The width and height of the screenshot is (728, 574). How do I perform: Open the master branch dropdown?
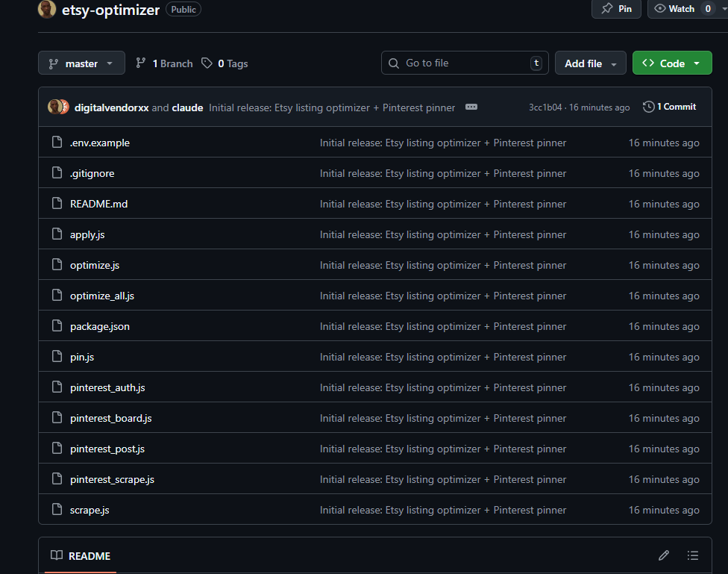pos(81,63)
